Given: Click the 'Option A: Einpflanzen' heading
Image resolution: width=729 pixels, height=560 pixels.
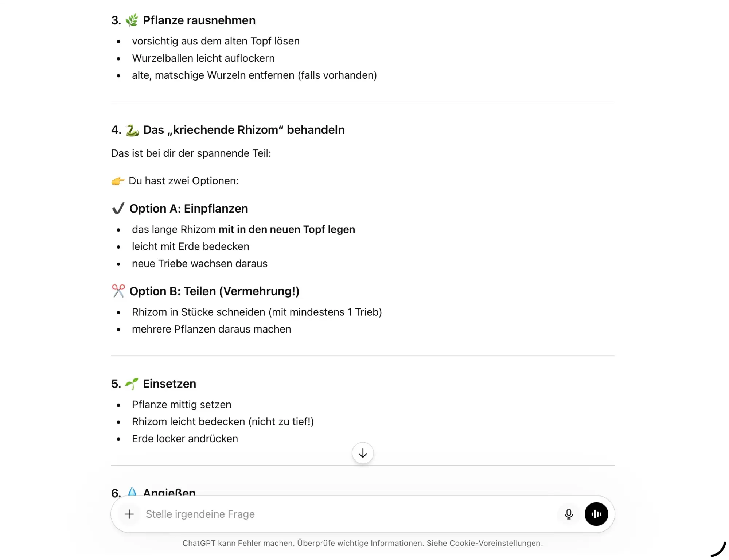Looking at the screenshot, I should pyautogui.click(x=188, y=209).
